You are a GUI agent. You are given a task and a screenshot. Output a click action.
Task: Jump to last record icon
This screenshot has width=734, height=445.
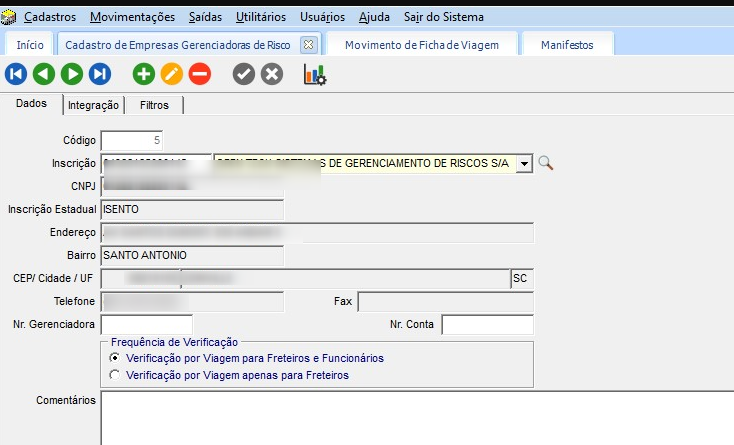click(x=99, y=73)
